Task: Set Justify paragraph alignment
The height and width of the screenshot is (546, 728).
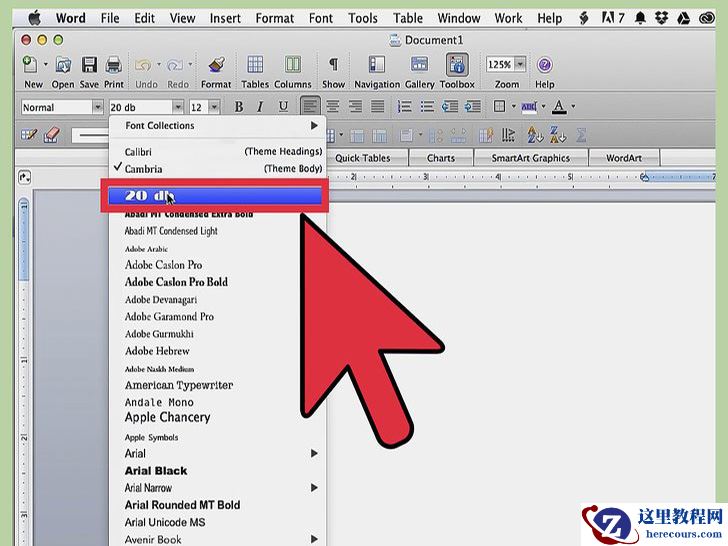Action: 377,107
